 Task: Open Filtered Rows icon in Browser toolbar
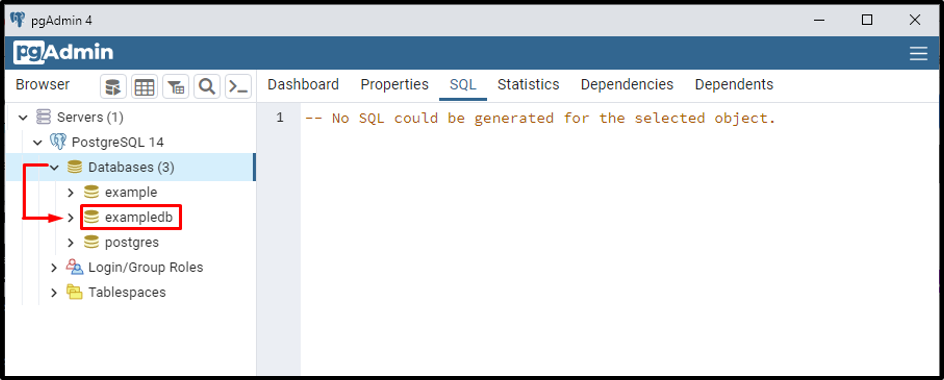tap(175, 87)
